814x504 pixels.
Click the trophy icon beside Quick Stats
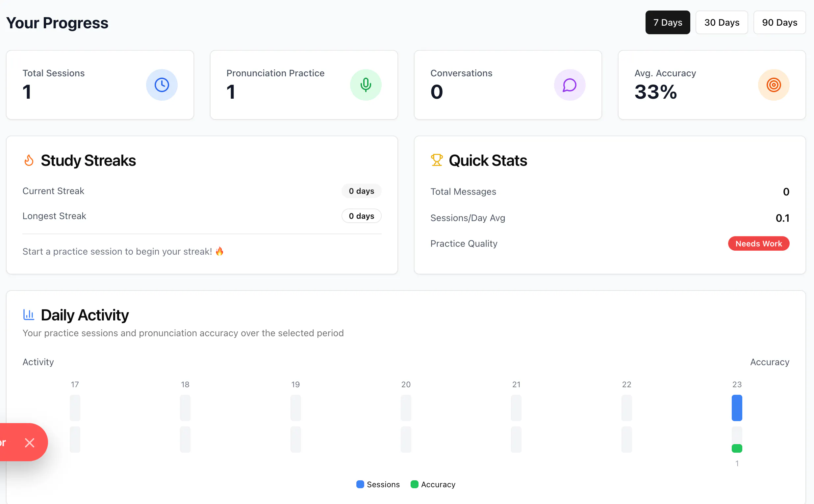pos(437,160)
